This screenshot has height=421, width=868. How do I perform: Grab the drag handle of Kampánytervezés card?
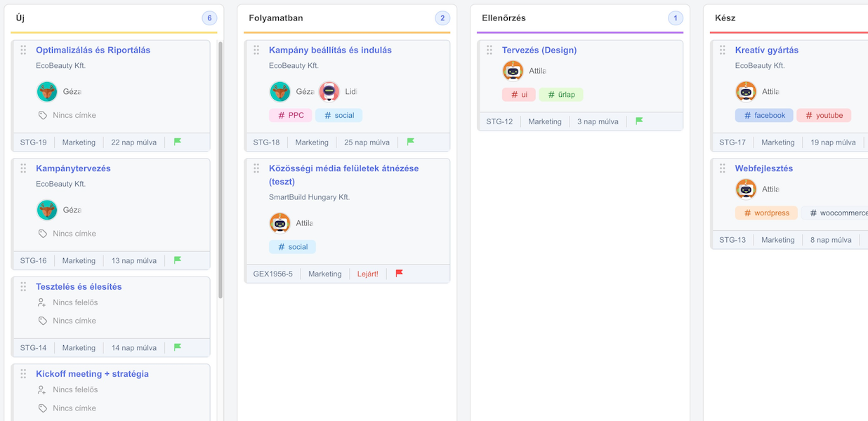click(x=23, y=168)
